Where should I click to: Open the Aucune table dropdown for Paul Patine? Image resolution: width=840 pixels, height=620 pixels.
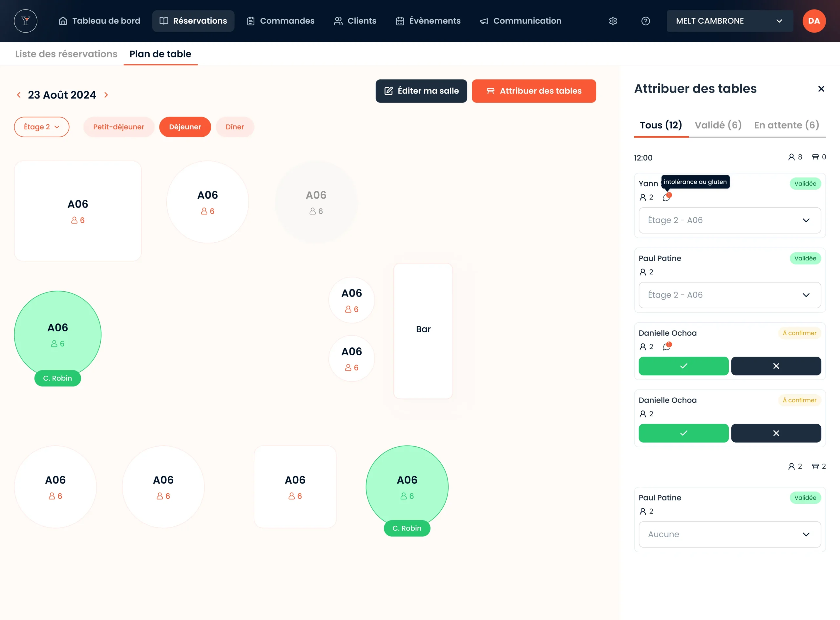[x=729, y=534]
